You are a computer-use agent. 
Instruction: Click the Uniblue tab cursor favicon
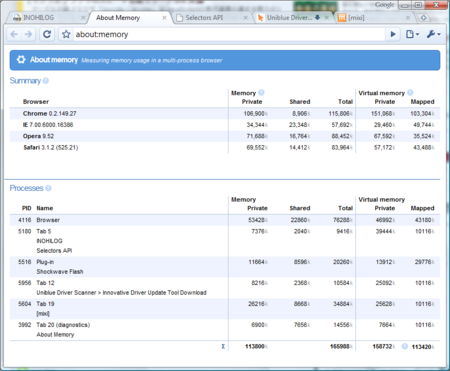pos(260,18)
